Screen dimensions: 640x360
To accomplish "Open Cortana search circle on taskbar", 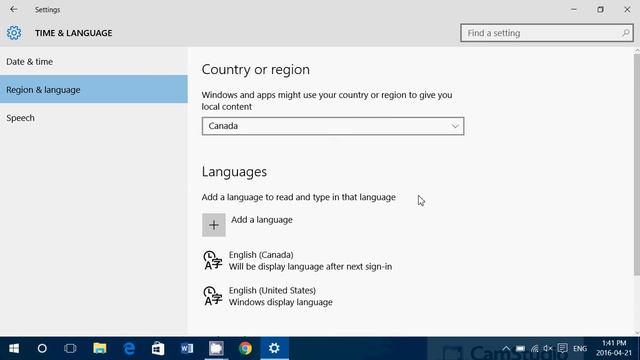I will point(42,348).
